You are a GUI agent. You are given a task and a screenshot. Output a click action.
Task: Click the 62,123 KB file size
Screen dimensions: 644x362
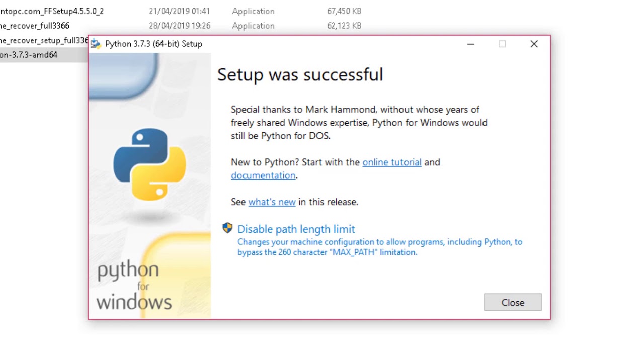pos(344,26)
